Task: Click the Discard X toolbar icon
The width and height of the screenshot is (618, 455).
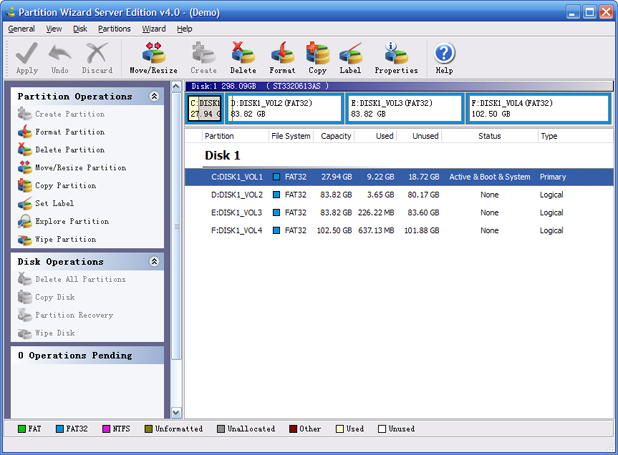Action: (97, 53)
